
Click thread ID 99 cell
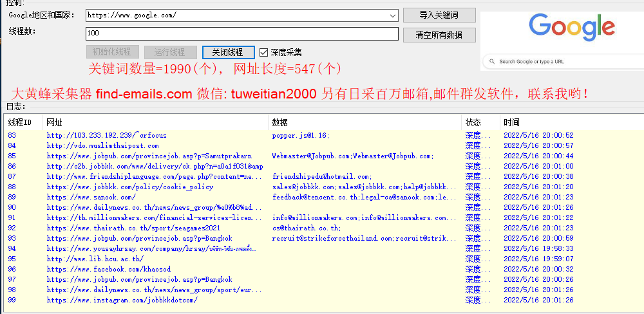click(12, 300)
